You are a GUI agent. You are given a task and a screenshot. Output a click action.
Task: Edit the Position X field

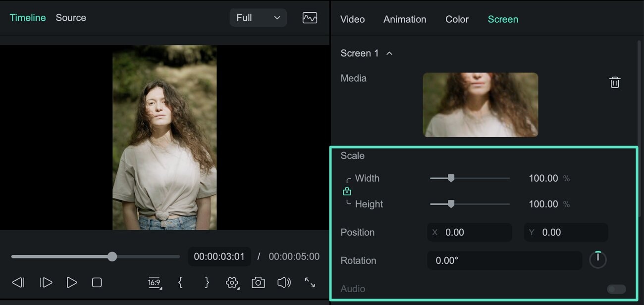(470, 232)
